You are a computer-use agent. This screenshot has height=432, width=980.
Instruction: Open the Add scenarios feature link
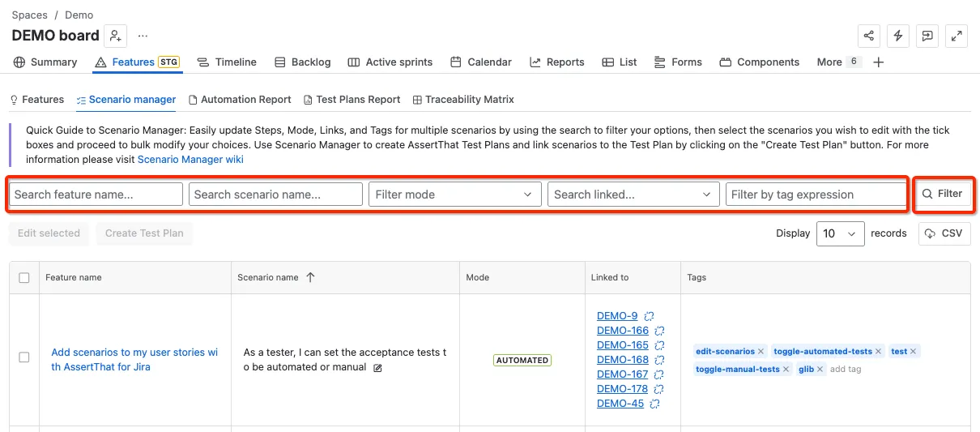(x=134, y=360)
